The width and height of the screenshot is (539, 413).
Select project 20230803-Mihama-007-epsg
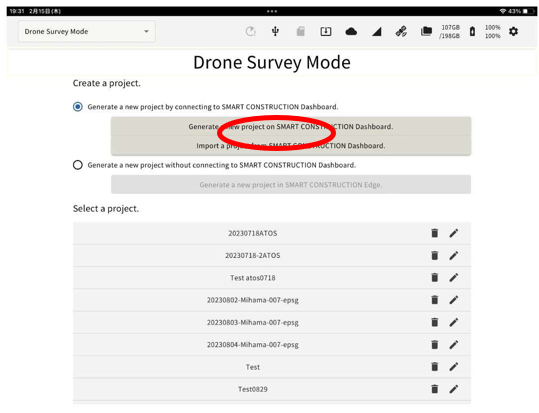coord(253,323)
